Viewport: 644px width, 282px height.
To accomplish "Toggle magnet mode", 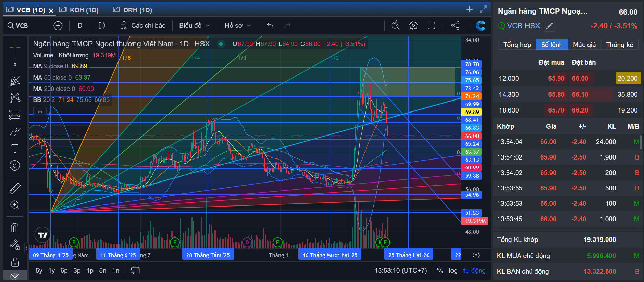I will (x=15, y=228).
